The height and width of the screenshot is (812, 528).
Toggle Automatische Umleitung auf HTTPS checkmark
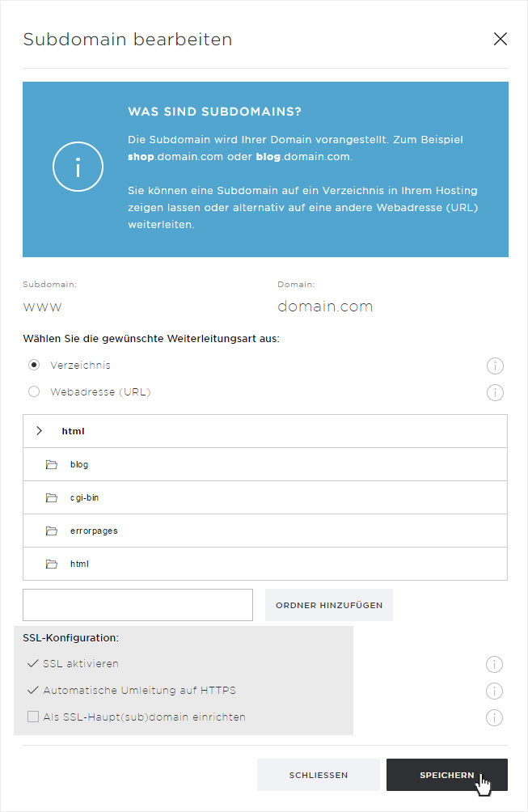(x=32, y=691)
